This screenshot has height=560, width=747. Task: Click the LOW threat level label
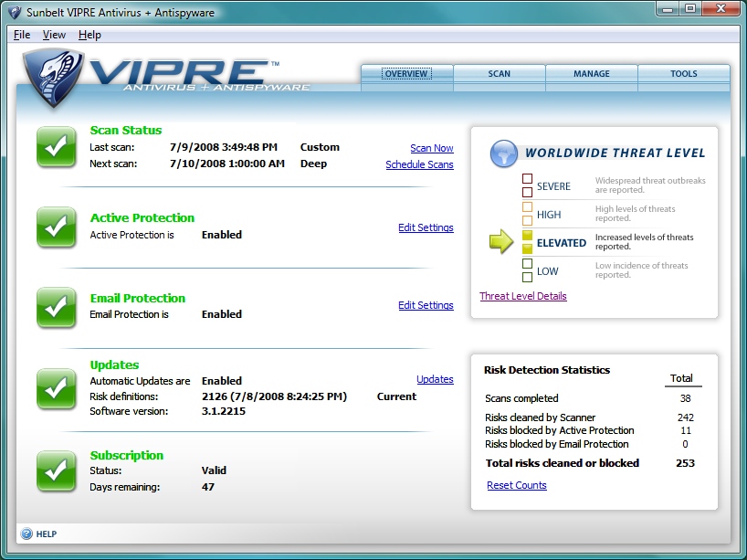pyautogui.click(x=547, y=271)
